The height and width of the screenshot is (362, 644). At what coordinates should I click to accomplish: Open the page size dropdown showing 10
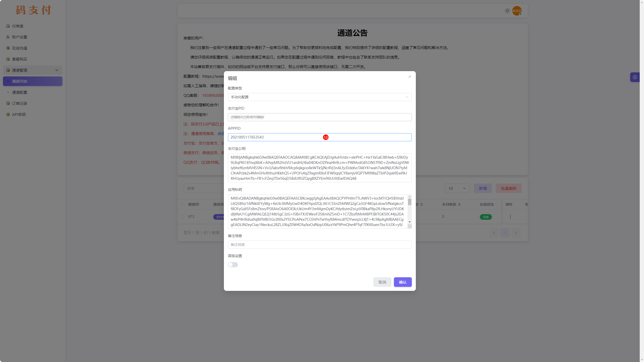click(457, 188)
